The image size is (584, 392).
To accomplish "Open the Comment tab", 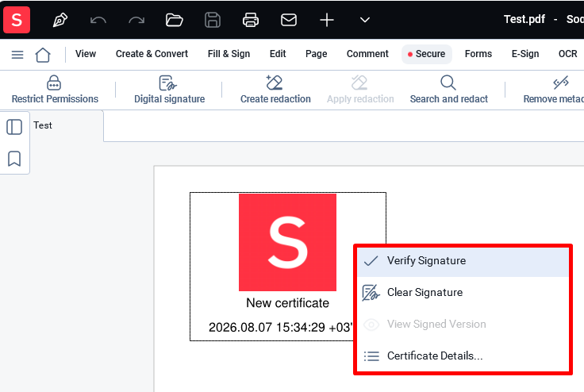I will [x=367, y=54].
